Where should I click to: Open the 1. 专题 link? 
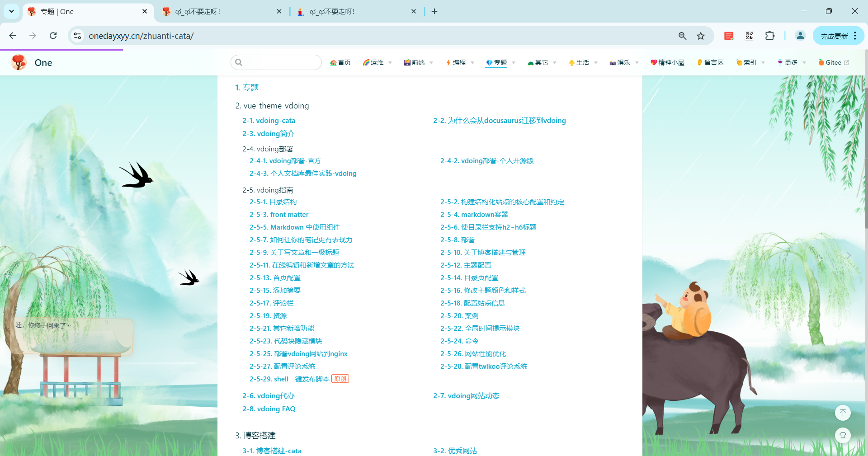coord(247,88)
